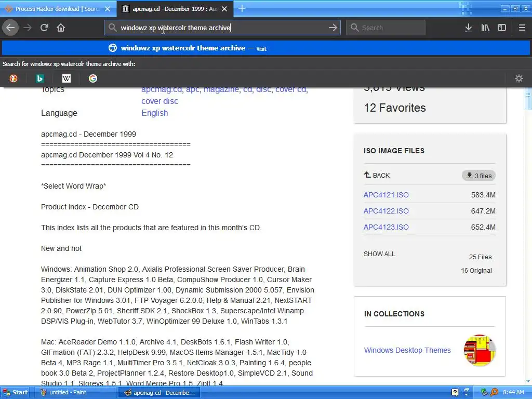The height and width of the screenshot is (399, 532).
Task: Click the '583.4M' file size value
Action: tap(483, 195)
